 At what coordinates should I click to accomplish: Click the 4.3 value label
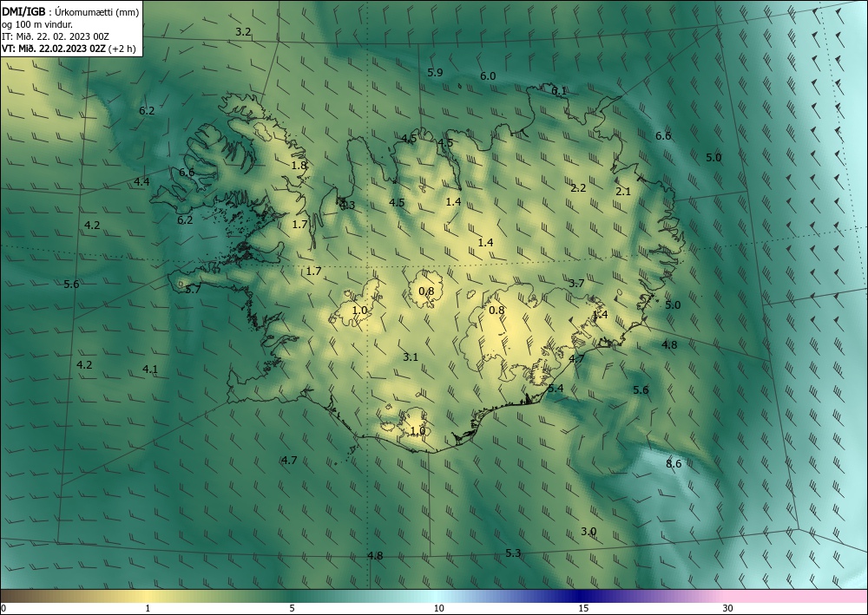pos(347,206)
